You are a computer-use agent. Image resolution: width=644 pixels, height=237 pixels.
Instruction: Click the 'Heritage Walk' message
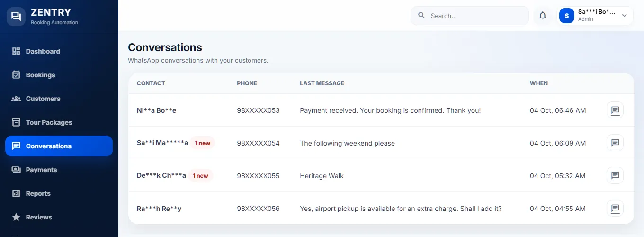(322, 175)
